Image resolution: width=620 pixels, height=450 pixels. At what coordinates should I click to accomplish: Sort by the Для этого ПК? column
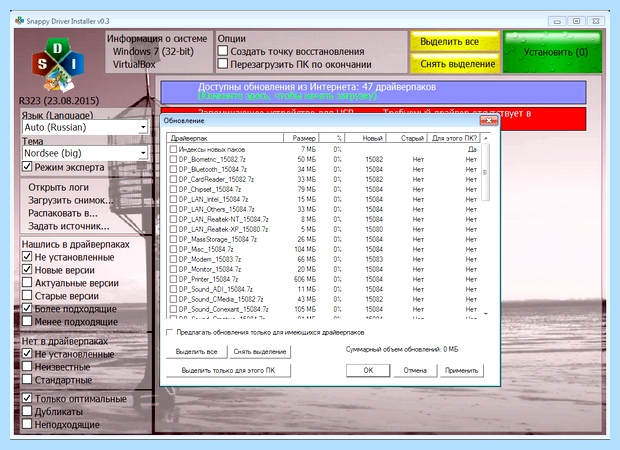[454, 138]
